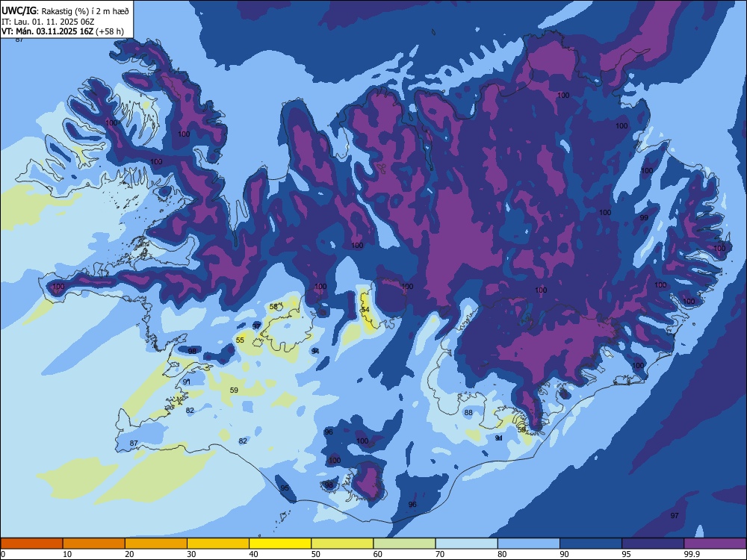This screenshot has height=560, width=747.
Task: Click the 70–80 pale blue legend swatch
Action: point(466,544)
